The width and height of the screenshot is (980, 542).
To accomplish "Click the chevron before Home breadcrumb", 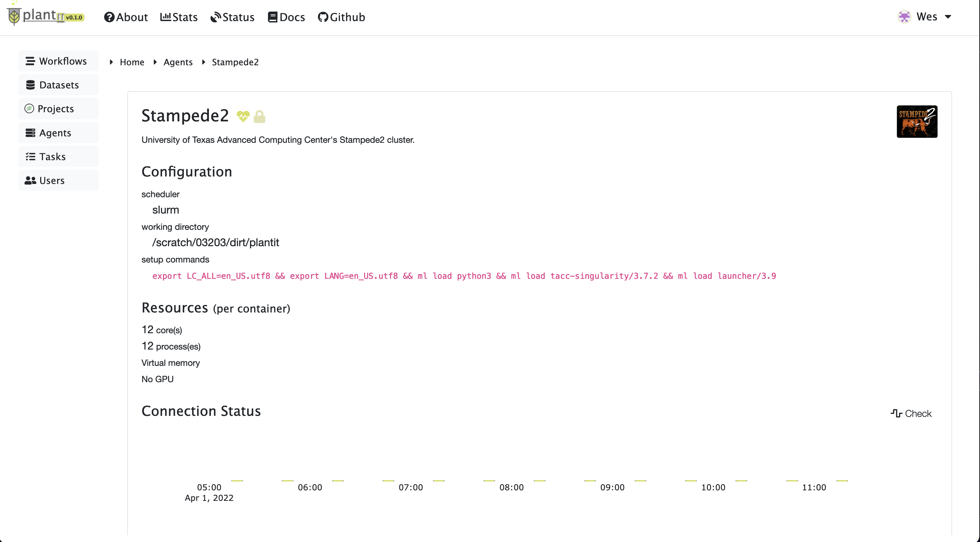I will 111,62.
